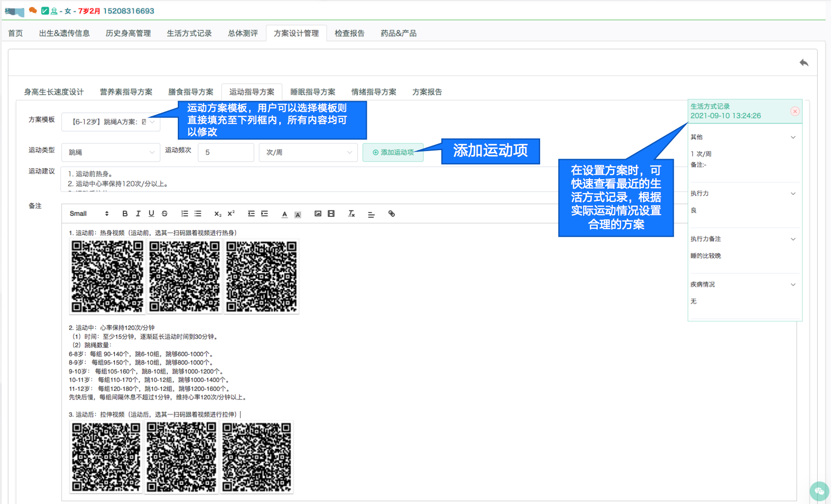Open the 出生&遗传信息 tab
Viewport: 831px width, 504px height.
coord(64,33)
